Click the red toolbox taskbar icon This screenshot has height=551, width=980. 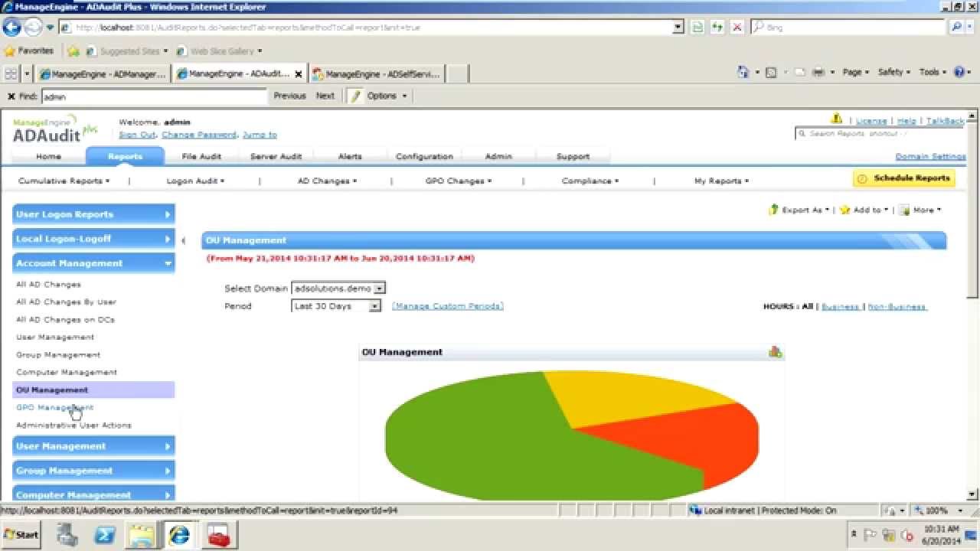pos(219,535)
